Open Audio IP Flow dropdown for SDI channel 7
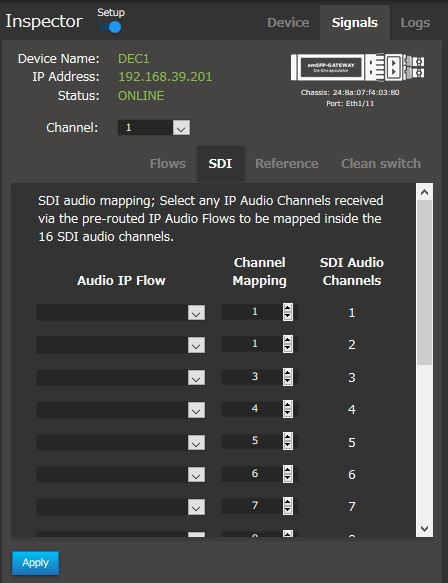Viewport: 448px width, 583px height. [121, 507]
